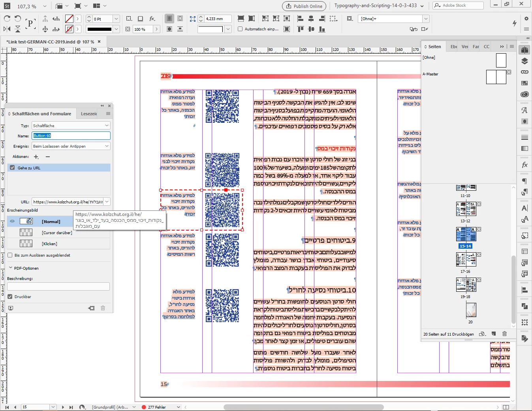Align bottom edges icon

[322, 29]
